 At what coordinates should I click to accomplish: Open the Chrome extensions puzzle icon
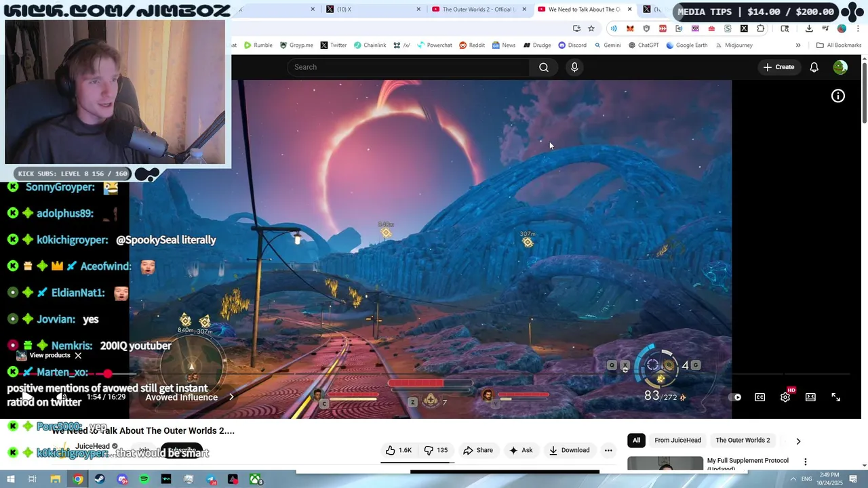click(x=760, y=28)
